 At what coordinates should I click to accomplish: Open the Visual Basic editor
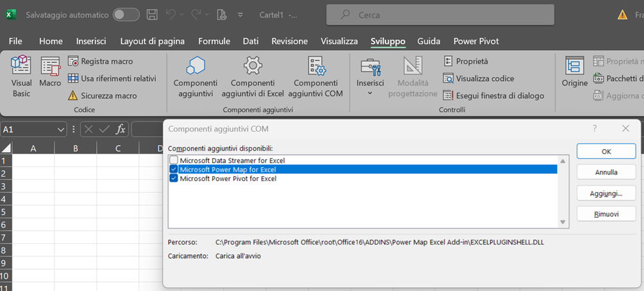pos(21,77)
